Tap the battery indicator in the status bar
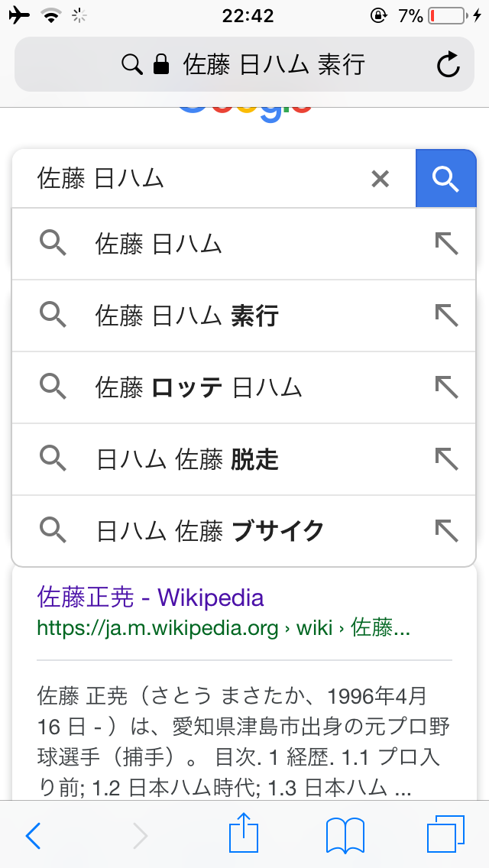Viewport: 489px width, 868px height. click(445, 13)
